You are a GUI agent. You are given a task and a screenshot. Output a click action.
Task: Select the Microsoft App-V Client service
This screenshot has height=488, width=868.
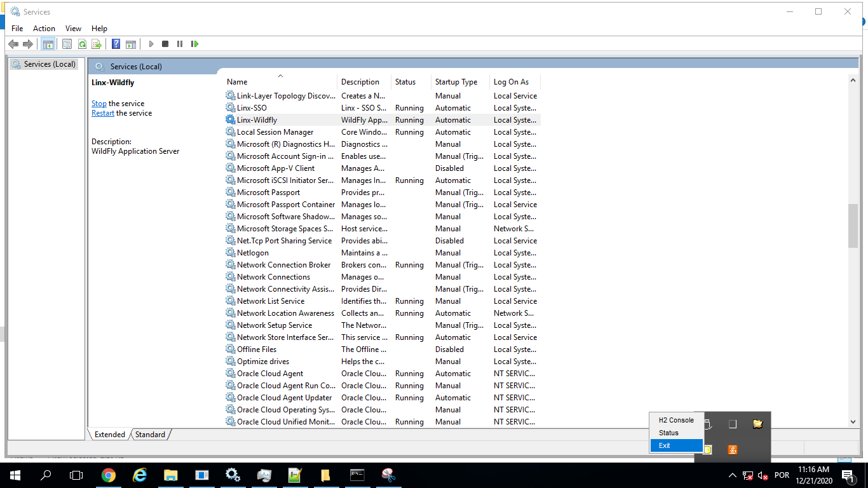[381, 168]
